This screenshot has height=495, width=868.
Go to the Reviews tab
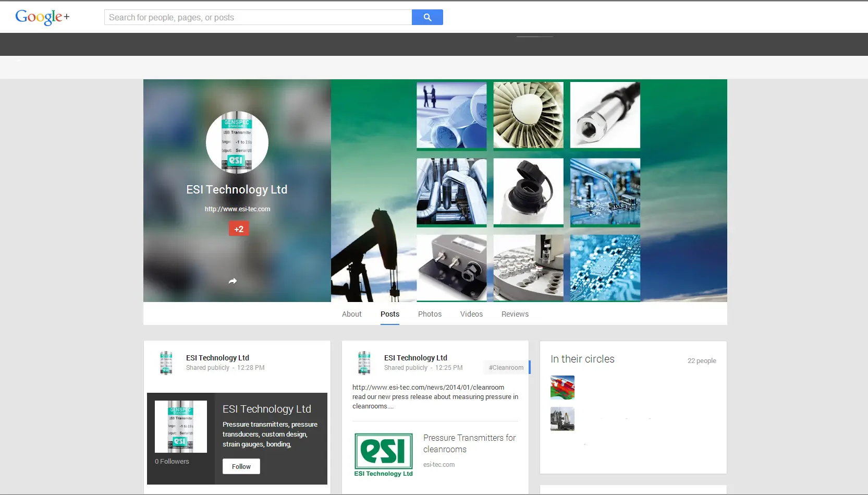pyautogui.click(x=515, y=314)
